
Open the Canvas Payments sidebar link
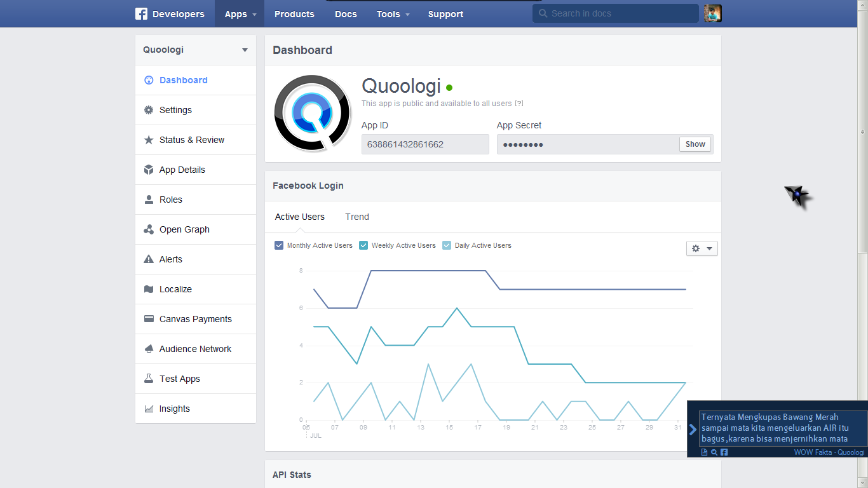click(x=196, y=319)
